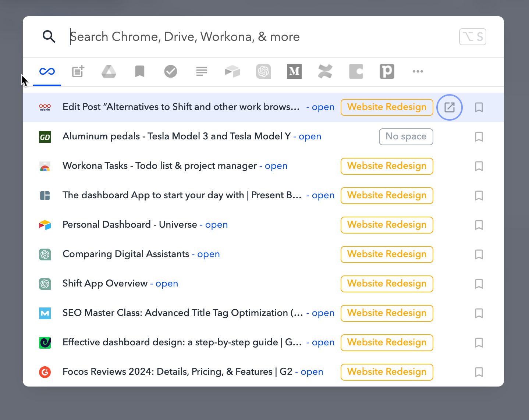529x420 pixels.
Task: Open 'Workona Tasks - Todo list' result
Action: pos(160,166)
